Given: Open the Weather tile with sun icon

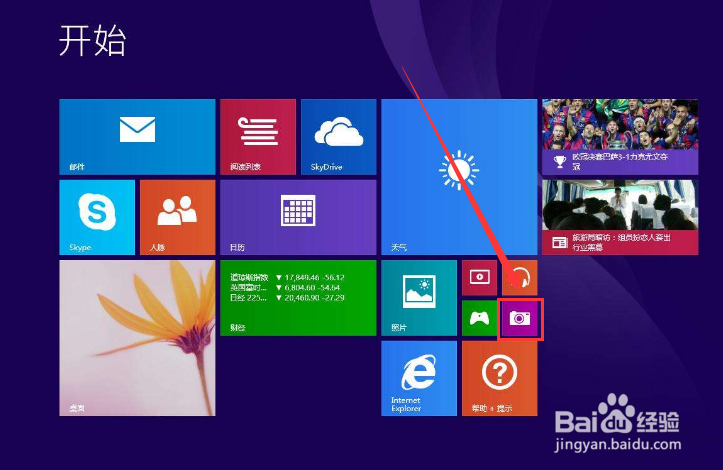Looking at the screenshot, I should [x=459, y=177].
